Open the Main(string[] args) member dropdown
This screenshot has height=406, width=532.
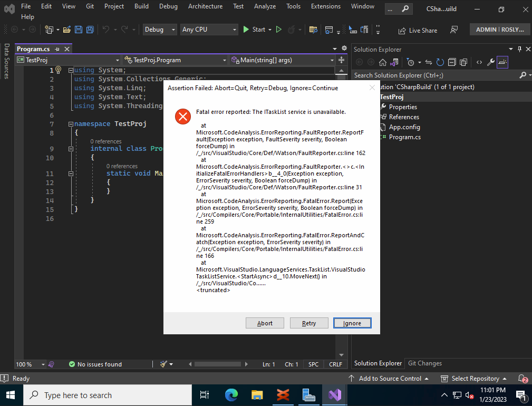(283, 60)
